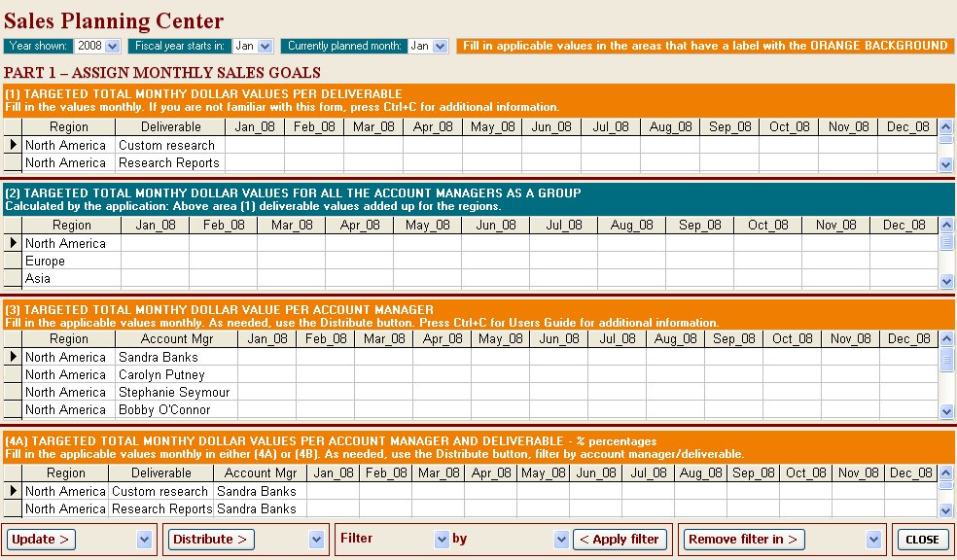Click the Jan_08 cell for Custom research in 4A

(x=334, y=491)
